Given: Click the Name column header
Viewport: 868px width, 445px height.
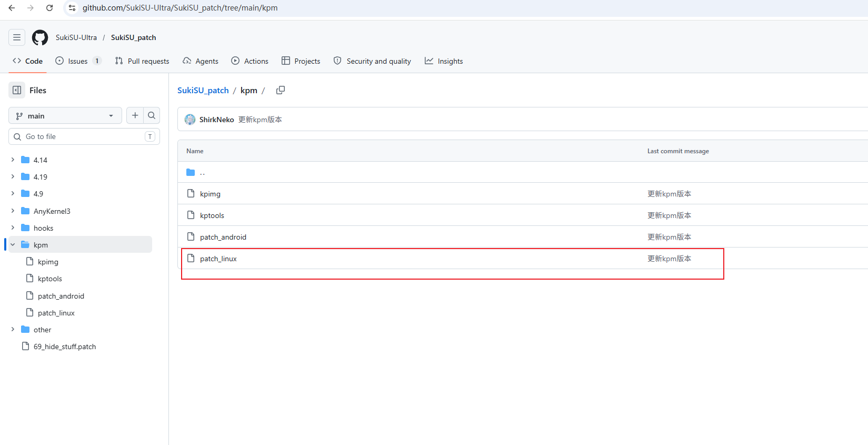Looking at the screenshot, I should point(195,151).
